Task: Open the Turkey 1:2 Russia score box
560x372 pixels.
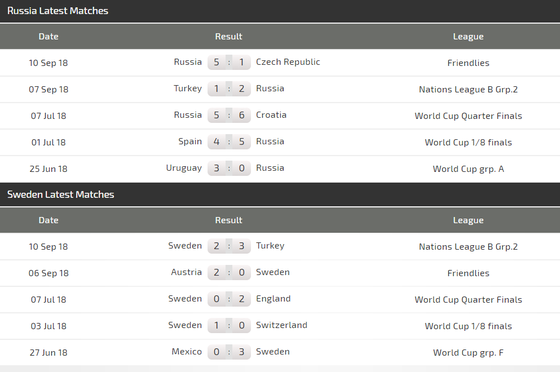Action: tap(229, 89)
